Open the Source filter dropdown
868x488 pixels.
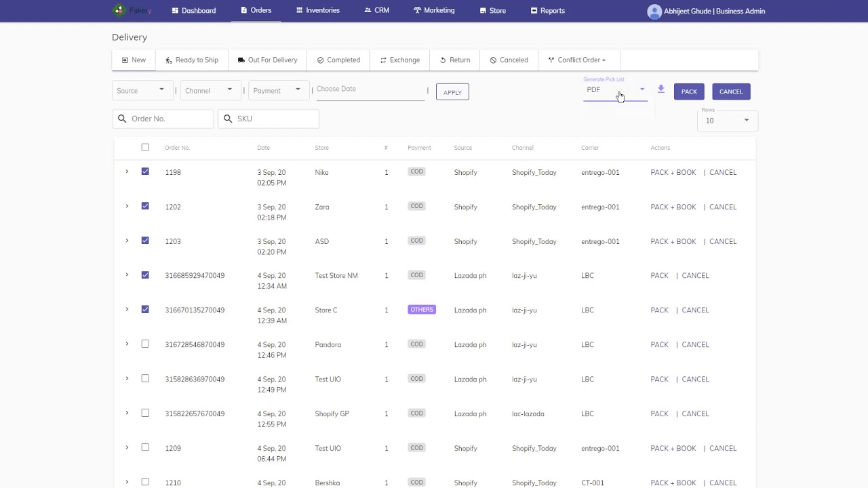tap(141, 90)
